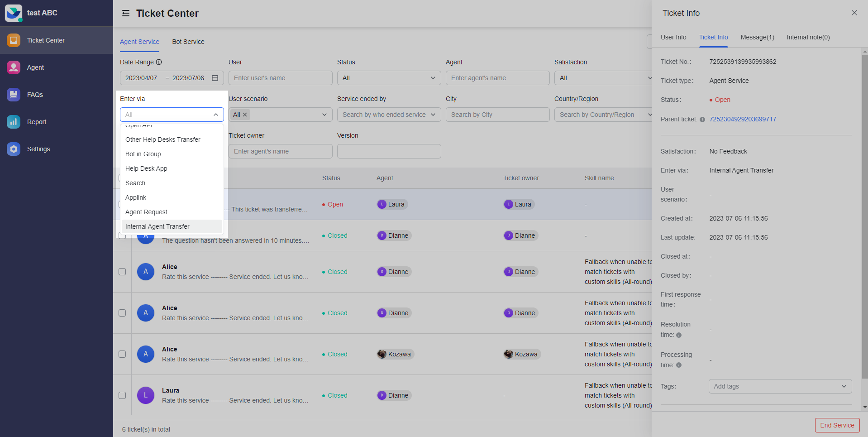Open the FAQs sidebar icon
The height and width of the screenshot is (437, 868).
coord(14,95)
